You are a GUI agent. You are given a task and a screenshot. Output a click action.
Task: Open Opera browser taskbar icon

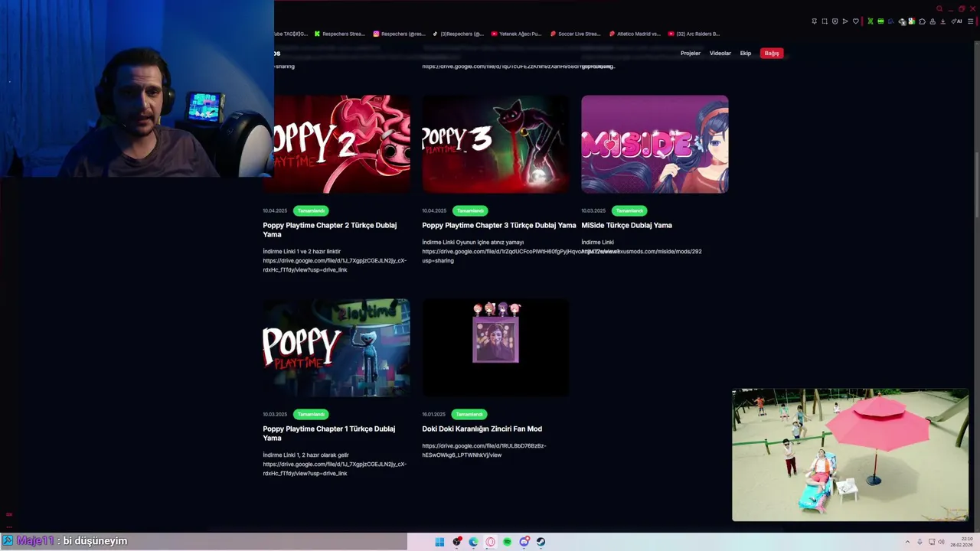pos(491,542)
